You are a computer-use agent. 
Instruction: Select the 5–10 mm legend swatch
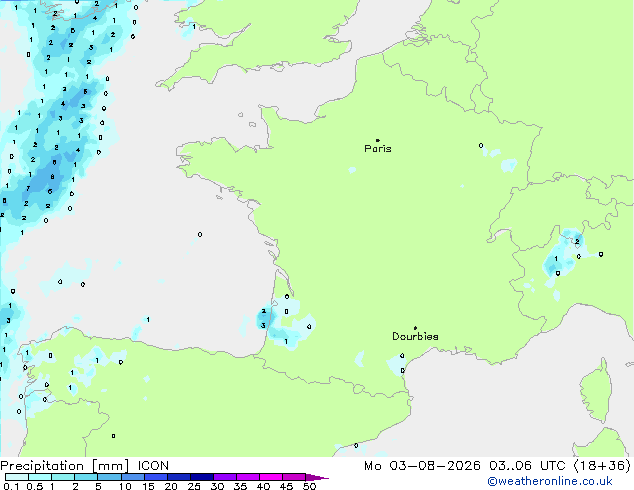click(x=109, y=477)
